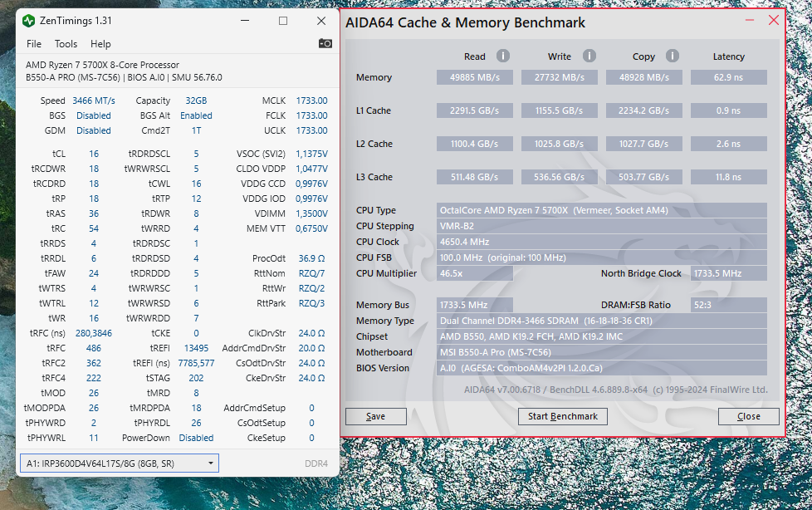This screenshot has width=812, height=510.
Task: Click the BGS Alt Enabled value
Action: (x=196, y=115)
